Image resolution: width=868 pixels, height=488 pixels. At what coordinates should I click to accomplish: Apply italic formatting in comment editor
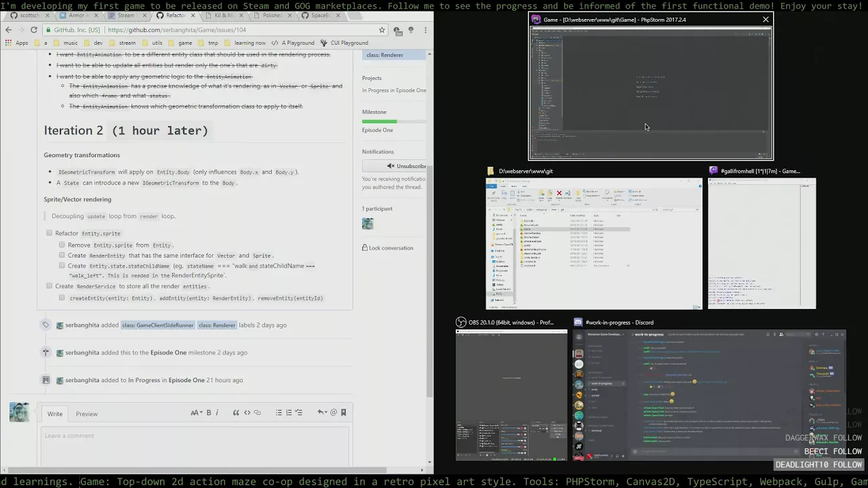[x=217, y=412]
